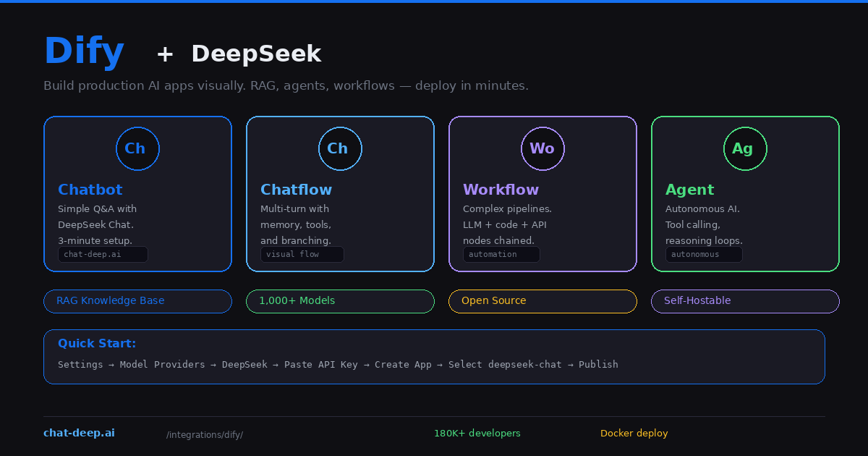The image size is (868, 456).
Task: Open the /integrations/dify/ path link
Action: coord(205,434)
